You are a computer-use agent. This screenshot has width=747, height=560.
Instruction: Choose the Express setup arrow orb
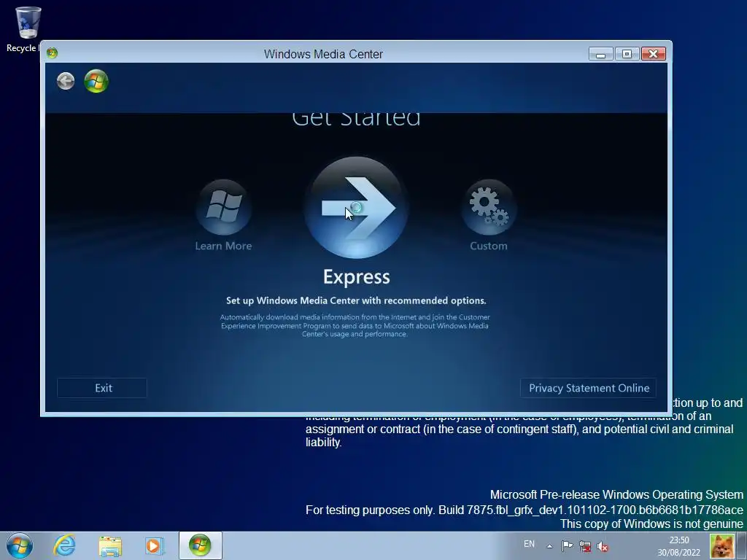(x=356, y=208)
